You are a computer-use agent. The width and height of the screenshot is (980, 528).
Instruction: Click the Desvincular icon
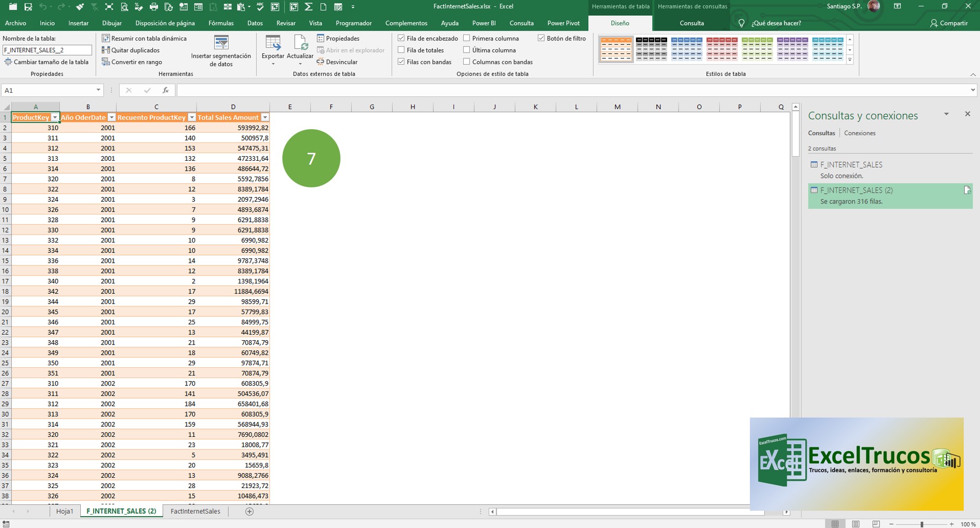[320, 62]
